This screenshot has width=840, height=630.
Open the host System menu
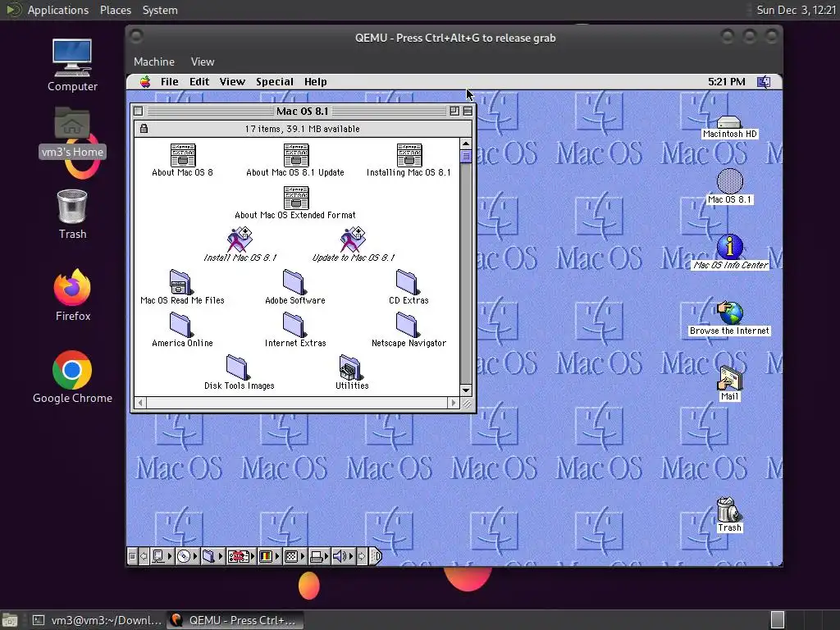pos(160,10)
